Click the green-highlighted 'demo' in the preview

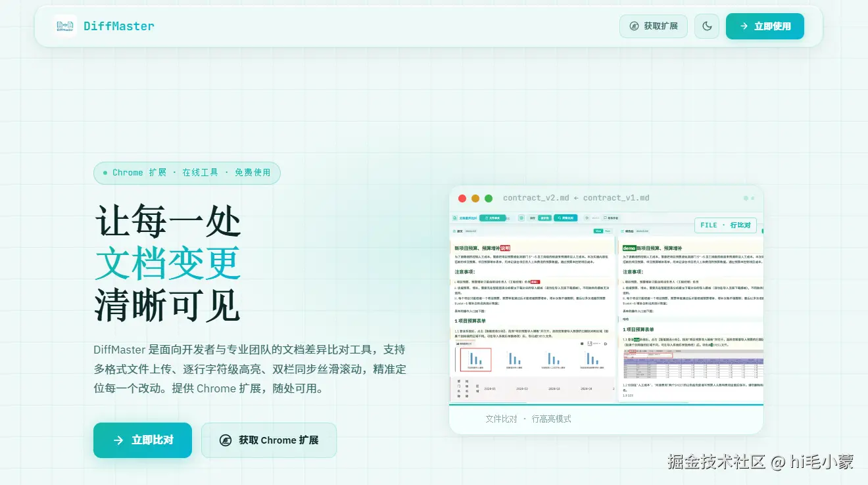tap(629, 248)
